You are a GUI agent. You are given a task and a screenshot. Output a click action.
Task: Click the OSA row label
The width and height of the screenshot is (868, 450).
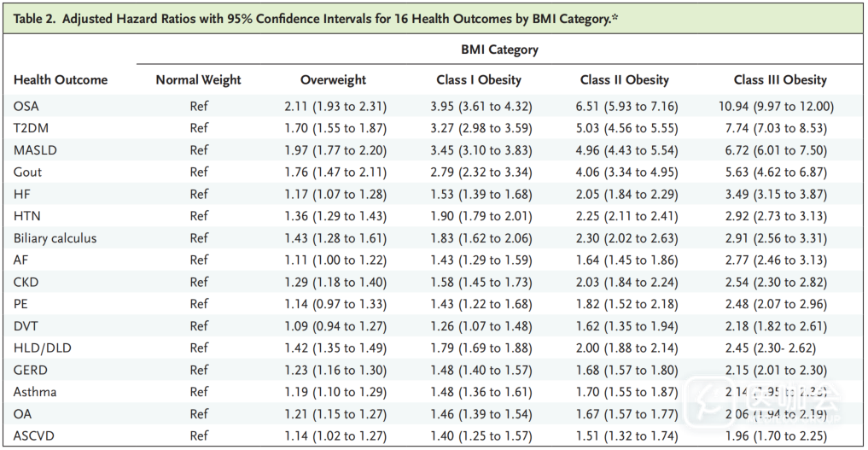[26, 106]
